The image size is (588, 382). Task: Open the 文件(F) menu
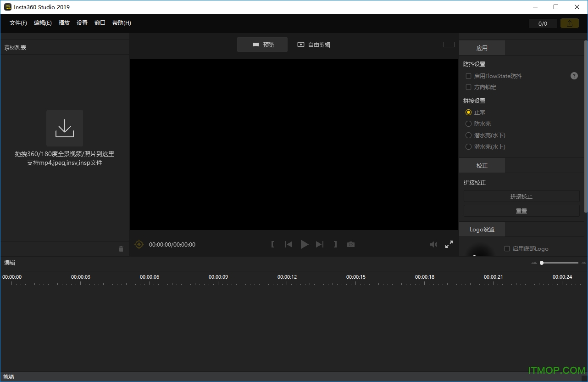pyautogui.click(x=18, y=22)
